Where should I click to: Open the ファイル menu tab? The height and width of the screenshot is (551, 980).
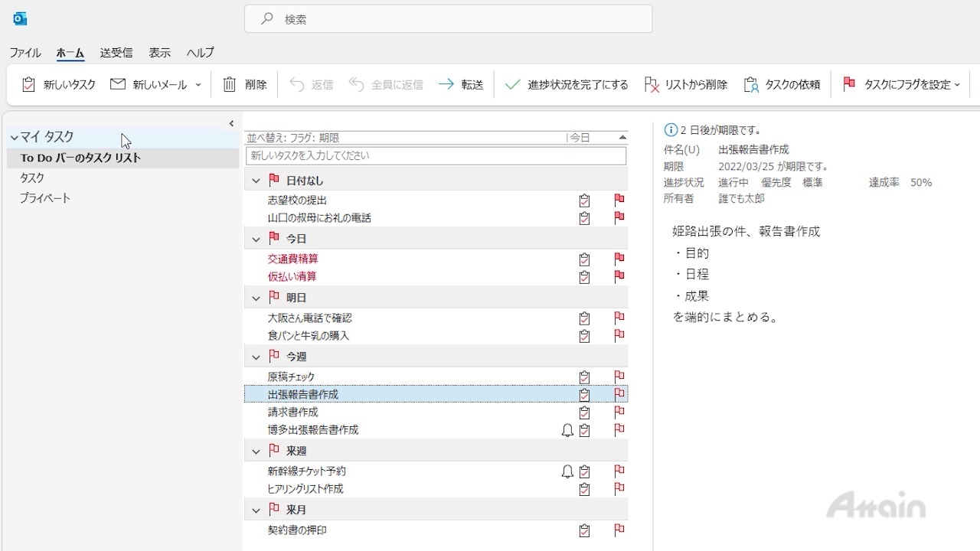tap(25, 53)
